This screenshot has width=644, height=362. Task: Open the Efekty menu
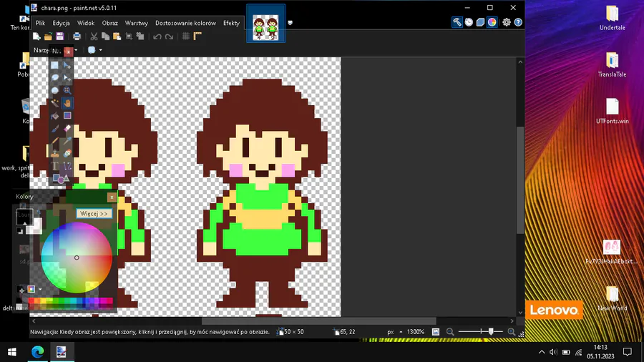click(x=231, y=23)
